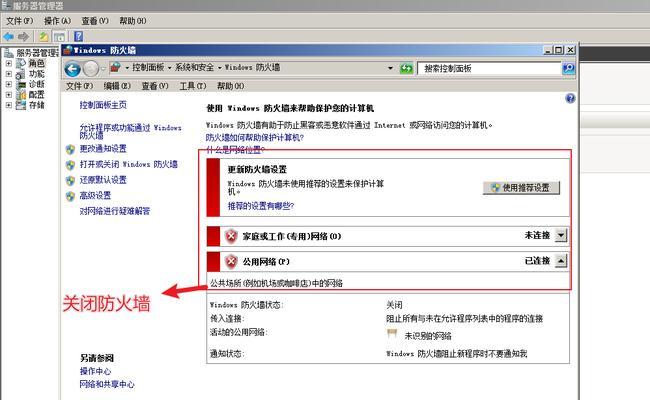This screenshot has width=650, height=400.
Task: Open the address bar history dropdown arrow
Action: pos(390,68)
